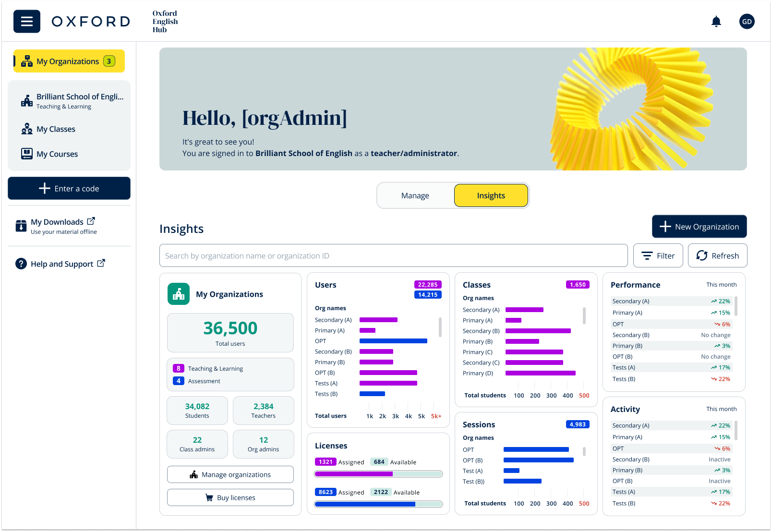Click the Brilliant School of English organization icon
Screen dimensions: 772x532
pos(27,100)
